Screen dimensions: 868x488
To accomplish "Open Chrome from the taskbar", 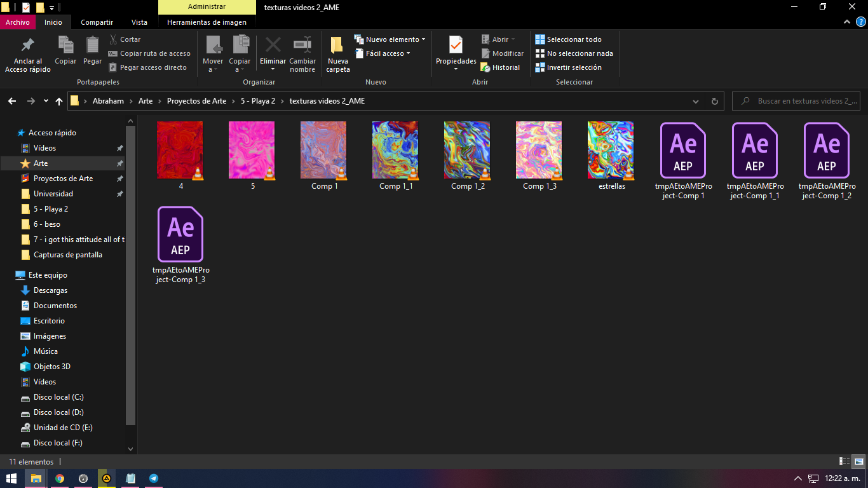I will click(x=60, y=478).
